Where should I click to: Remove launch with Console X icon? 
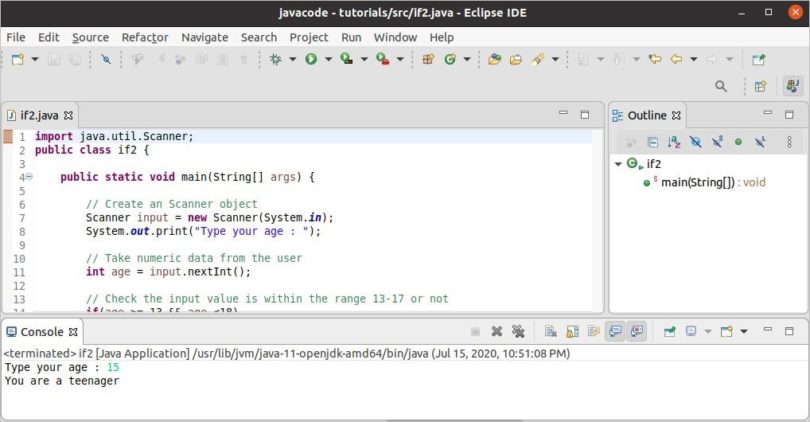point(496,332)
